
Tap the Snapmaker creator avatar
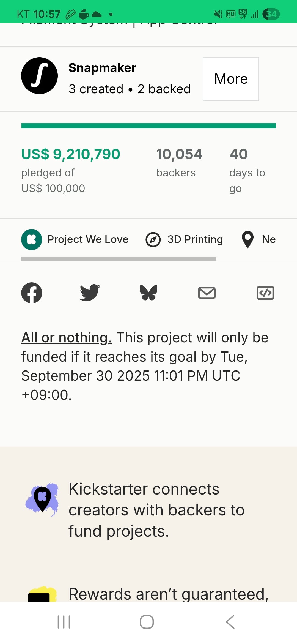39,76
